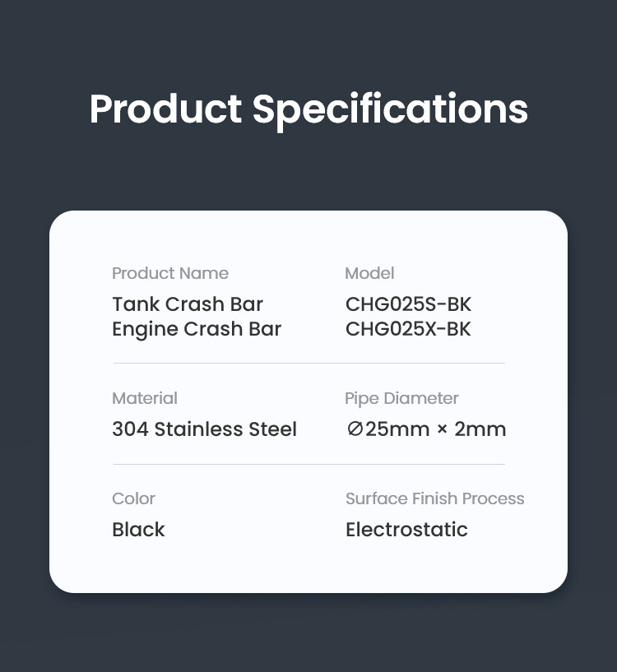The width and height of the screenshot is (617, 672).
Task: Click the divider line below Material row
Action: tap(308, 464)
